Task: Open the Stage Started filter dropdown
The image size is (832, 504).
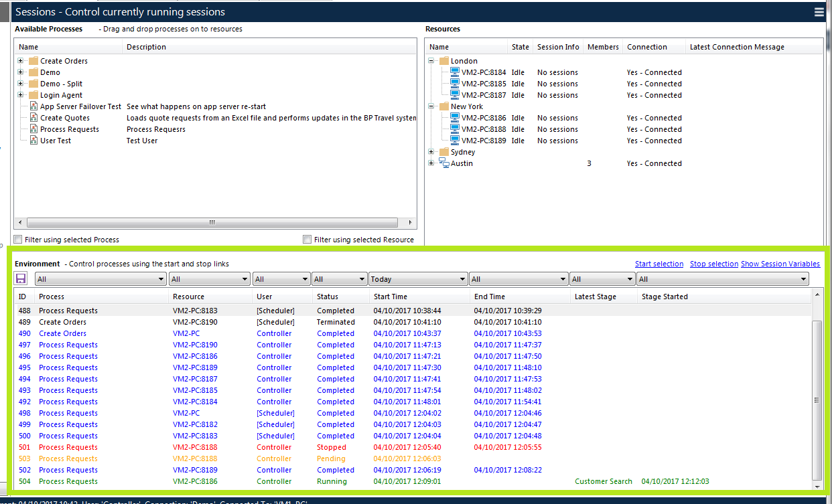Action: pyautogui.click(x=723, y=279)
